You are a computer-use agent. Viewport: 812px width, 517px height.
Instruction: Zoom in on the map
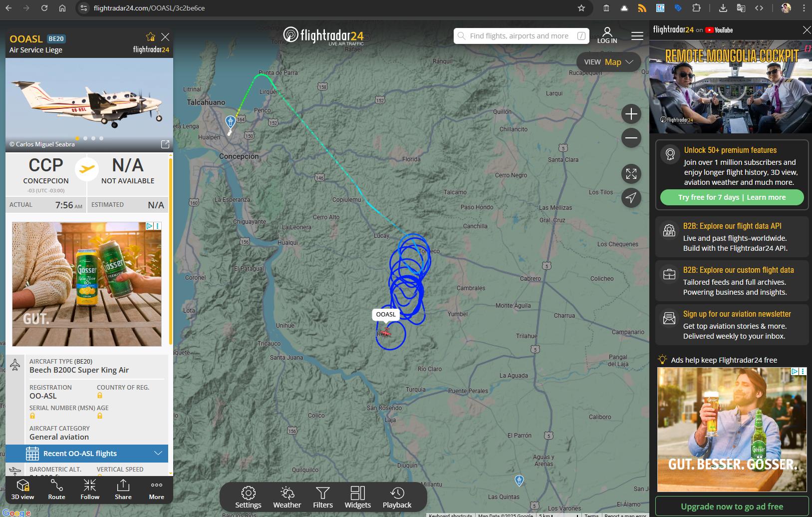point(631,114)
